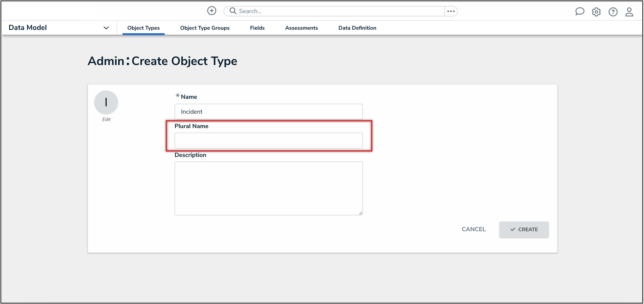Click into the Description text area
The height and width of the screenshot is (304, 644).
[x=268, y=188]
